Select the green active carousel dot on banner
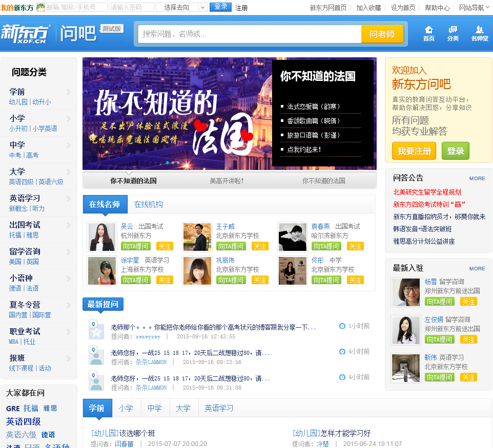Screen dimensions: 493x448 (x=168, y=163)
